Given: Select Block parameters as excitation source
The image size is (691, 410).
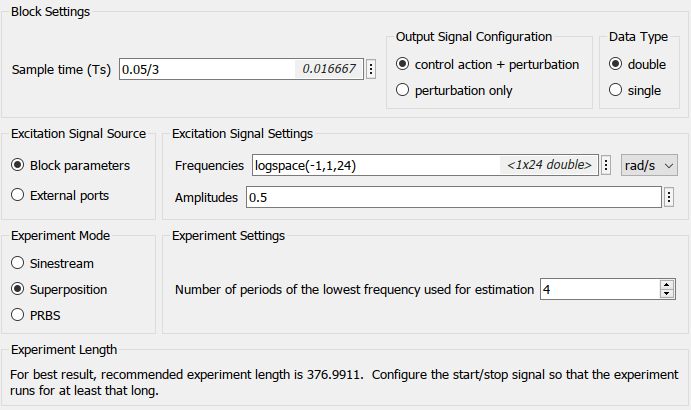Looking at the screenshot, I should point(17,165).
